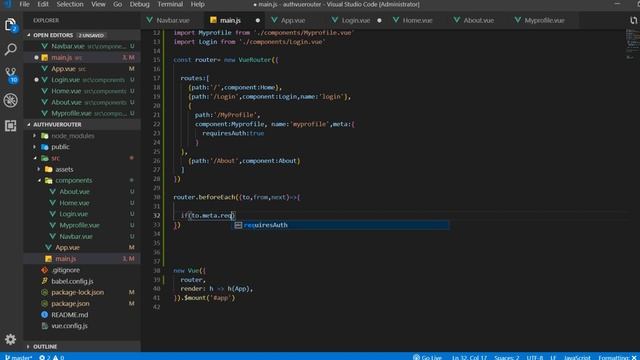
Task: Click the errors and warnings status indicator
Action: (51, 357)
